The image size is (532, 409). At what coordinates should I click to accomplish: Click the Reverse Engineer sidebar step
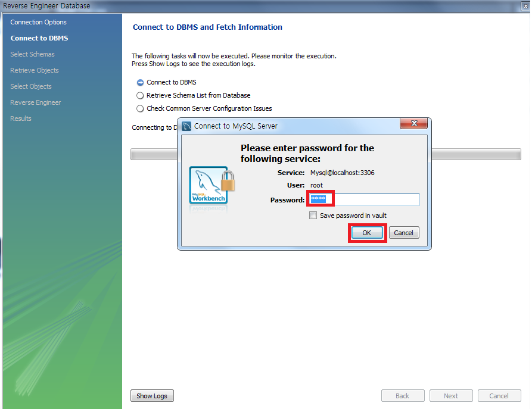pos(35,102)
